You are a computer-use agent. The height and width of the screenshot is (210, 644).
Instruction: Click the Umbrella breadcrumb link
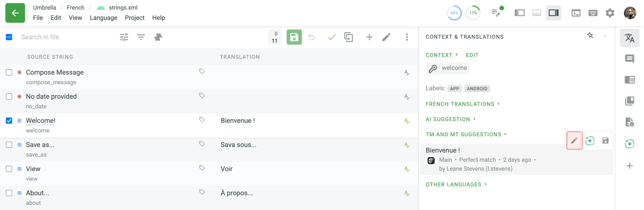44,8
